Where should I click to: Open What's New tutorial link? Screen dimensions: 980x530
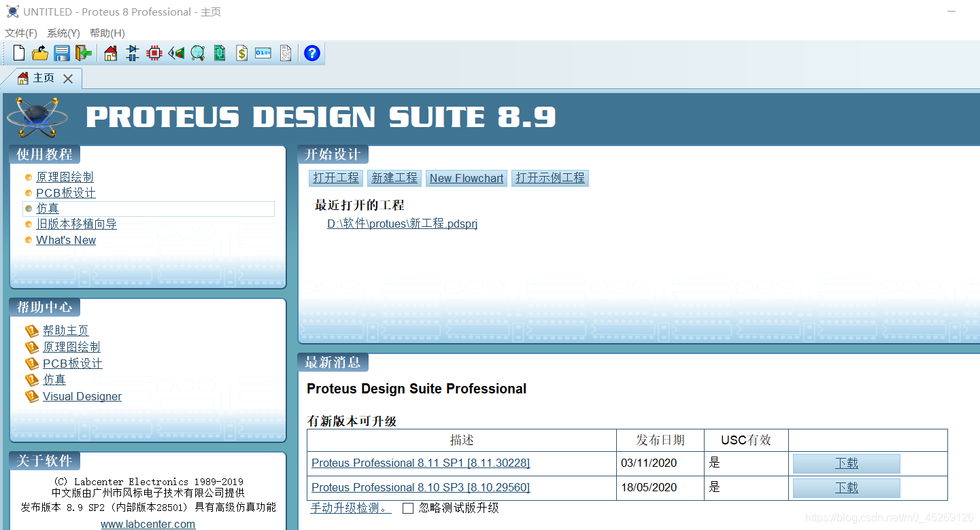tap(66, 240)
